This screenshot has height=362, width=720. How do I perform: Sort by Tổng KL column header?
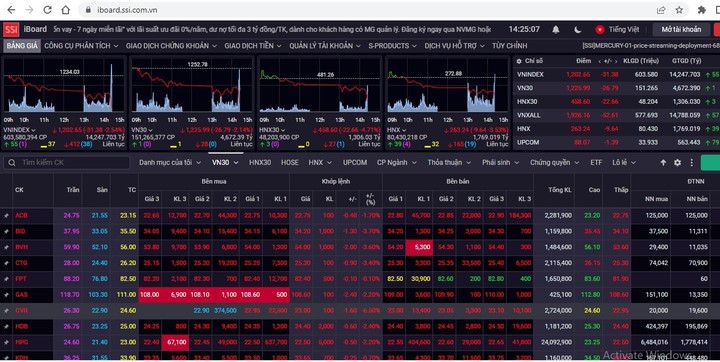click(x=559, y=190)
